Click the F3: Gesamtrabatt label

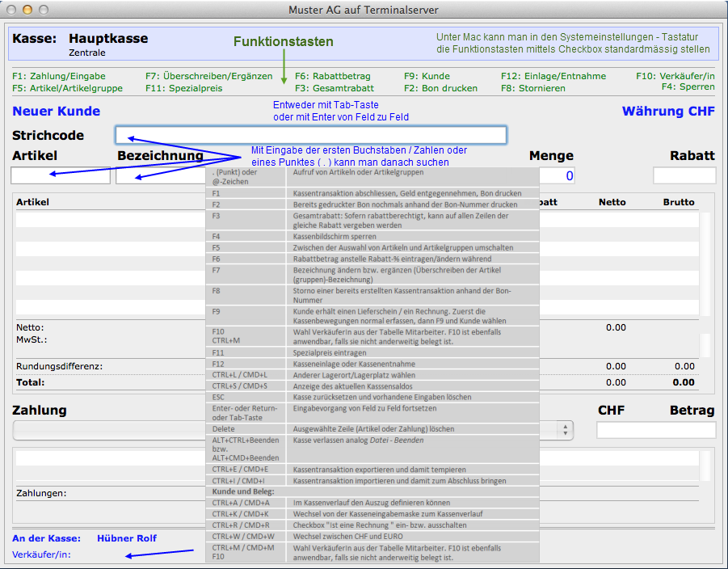point(335,88)
